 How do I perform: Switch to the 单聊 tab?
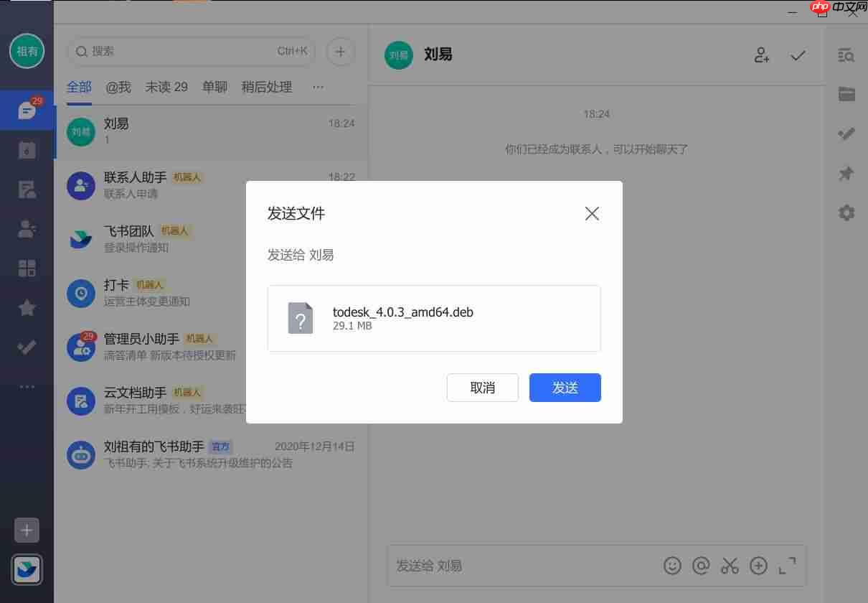point(214,87)
